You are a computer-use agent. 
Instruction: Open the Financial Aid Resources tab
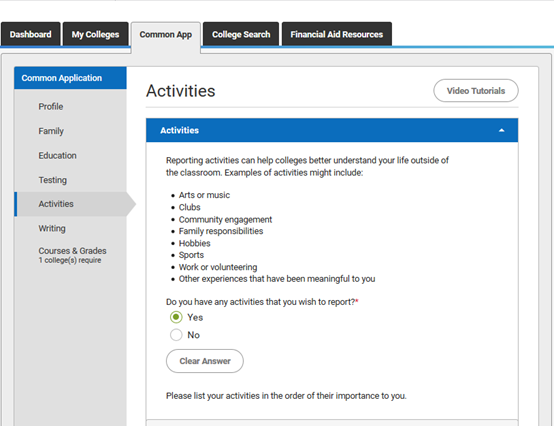tap(337, 34)
